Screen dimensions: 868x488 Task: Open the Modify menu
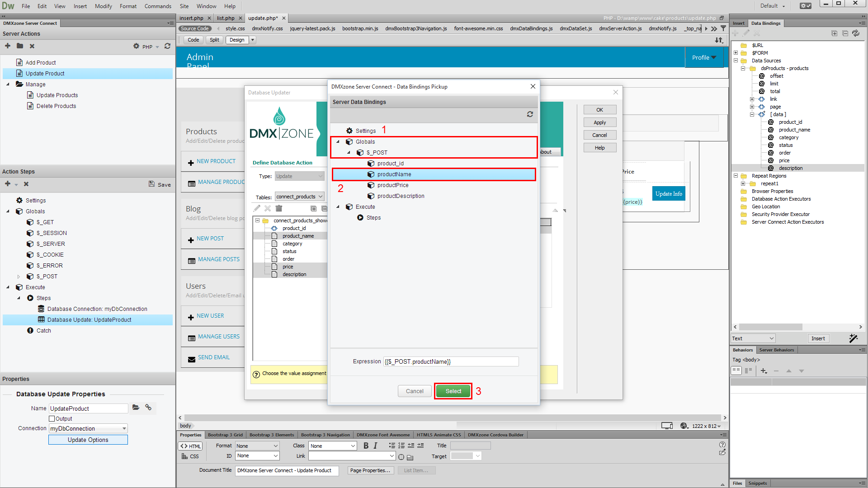(x=103, y=6)
